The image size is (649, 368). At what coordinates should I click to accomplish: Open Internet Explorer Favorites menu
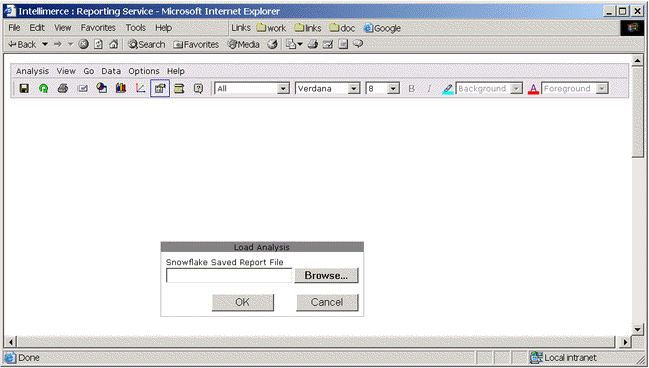tap(98, 28)
